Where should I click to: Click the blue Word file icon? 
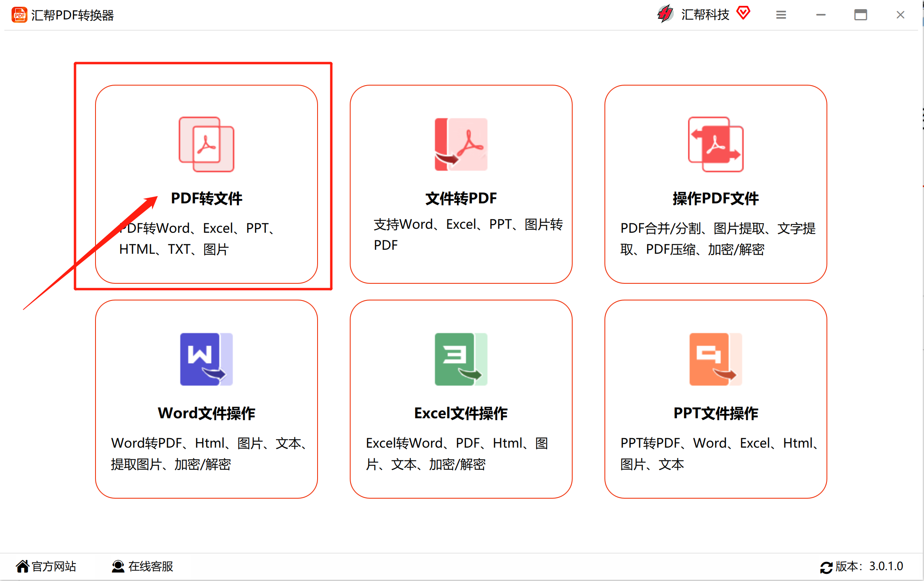click(x=206, y=359)
